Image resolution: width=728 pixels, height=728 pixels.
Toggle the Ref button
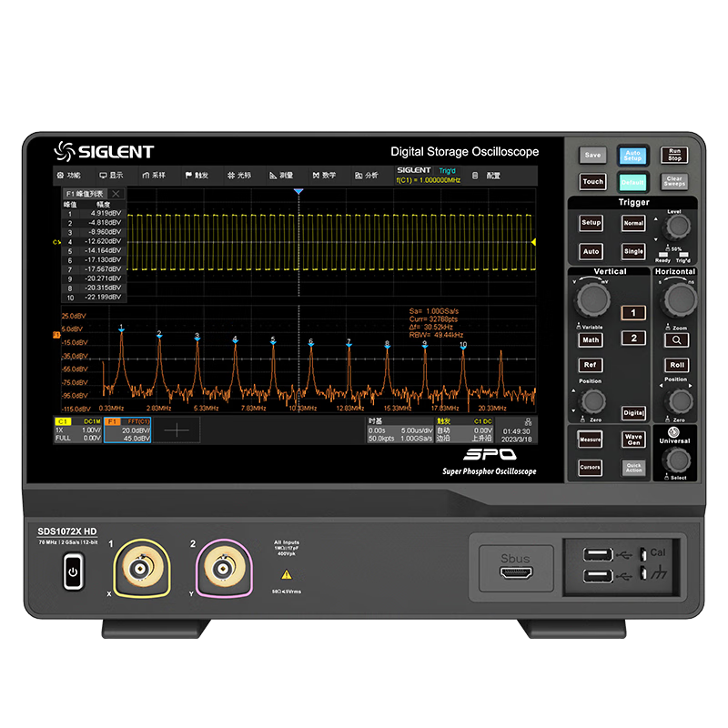591,365
